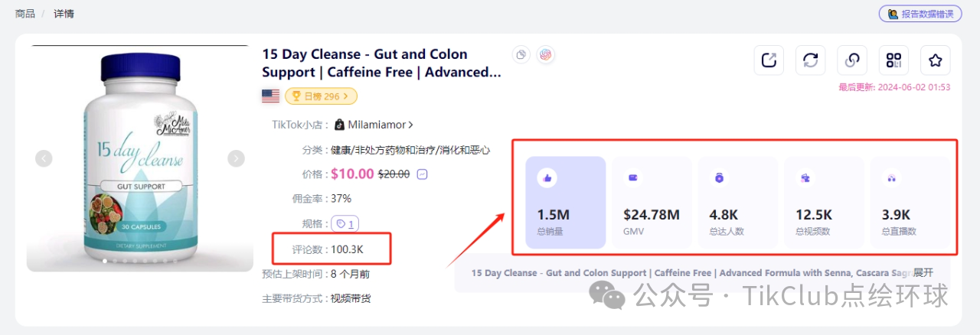Expand the 日榜 296 ranking badge
The height and width of the screenshot is (335, 980).
pos(321,96)
